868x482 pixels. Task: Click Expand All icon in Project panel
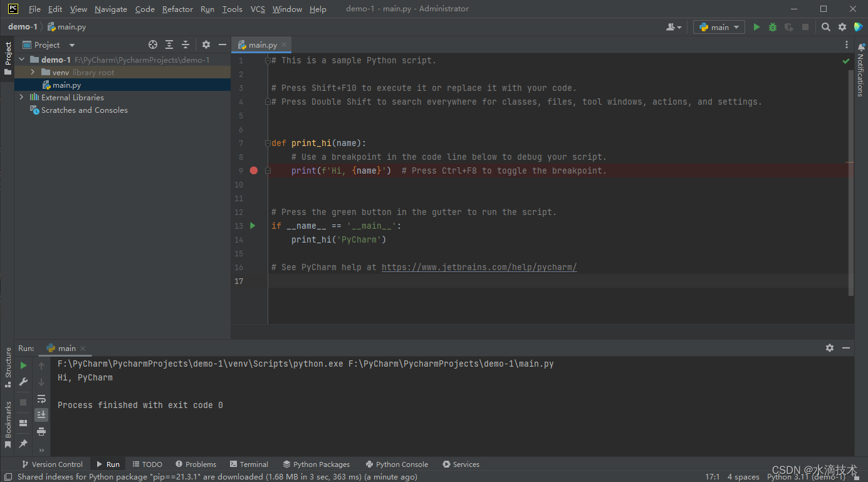[x=169, y=45]
